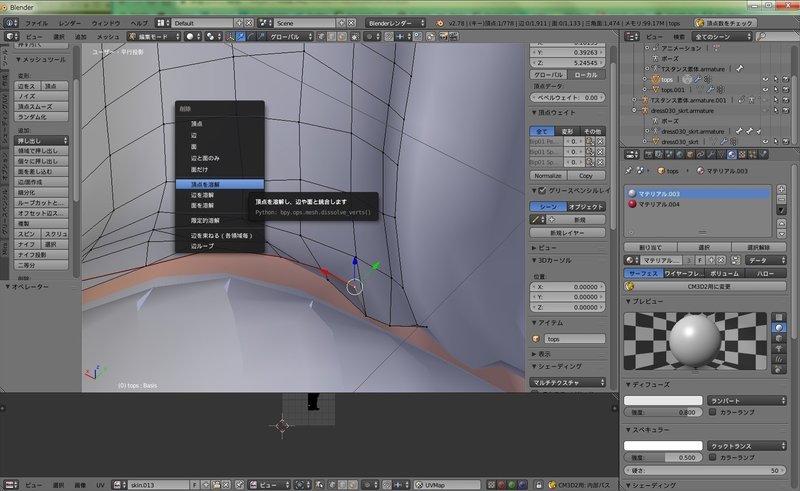Viewport: 800px width, 491px height.
Task: Open the Blenderレンダー engine dropdown
Action: tap(395, 23)
